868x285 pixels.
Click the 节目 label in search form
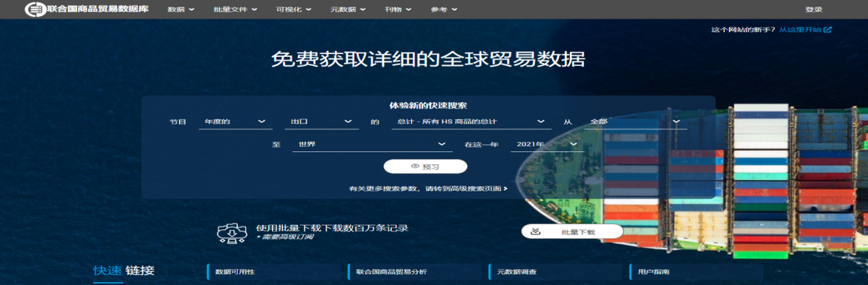click(178, 122)
